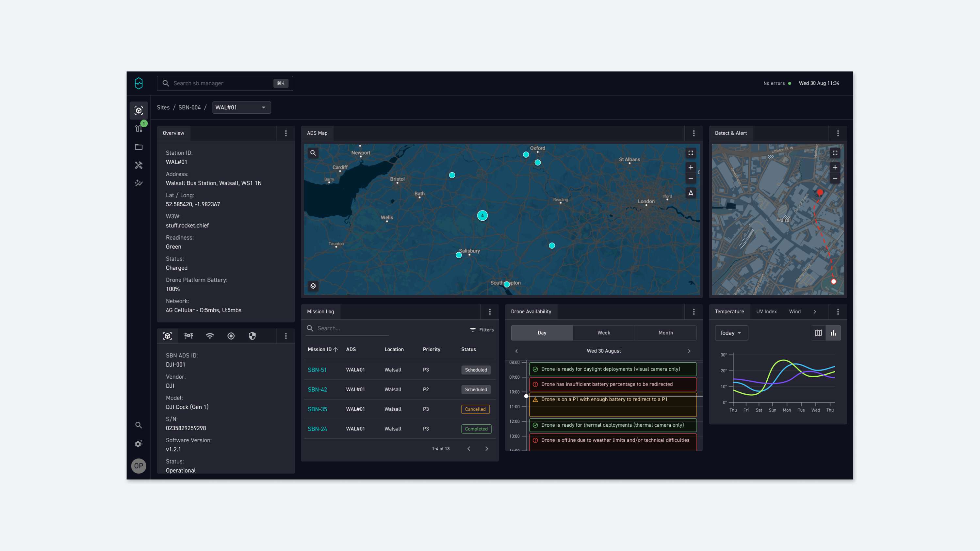
Task: Open the tools maintenance sidebar icon
Action: [139, 165]
